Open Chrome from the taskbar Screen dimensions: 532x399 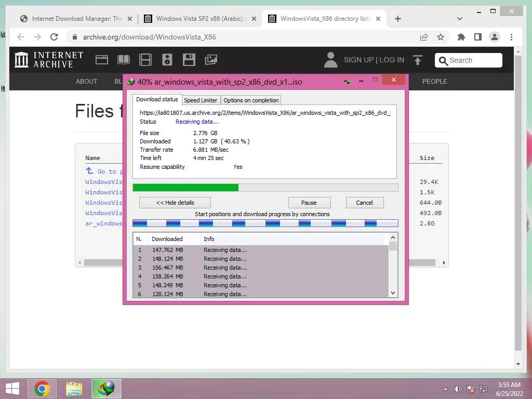(42, 389)
